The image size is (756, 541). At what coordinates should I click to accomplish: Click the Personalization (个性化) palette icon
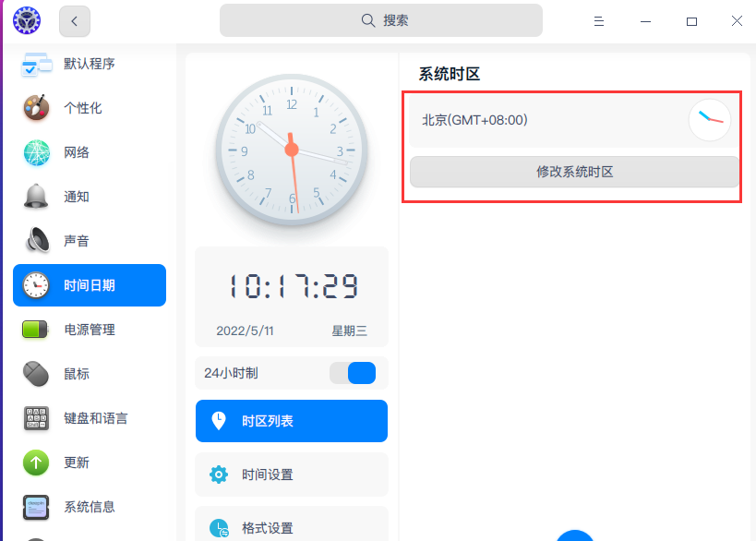click(x=36, y=107)
